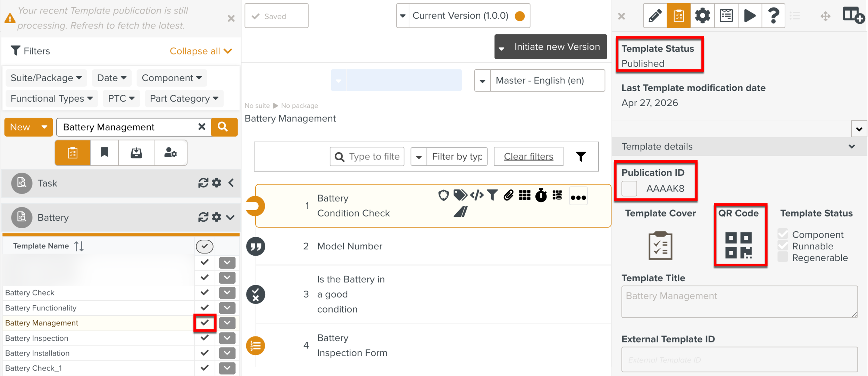
Task: Click the Clear filters link
Action: pyautogui.click(x=528, y=156)
